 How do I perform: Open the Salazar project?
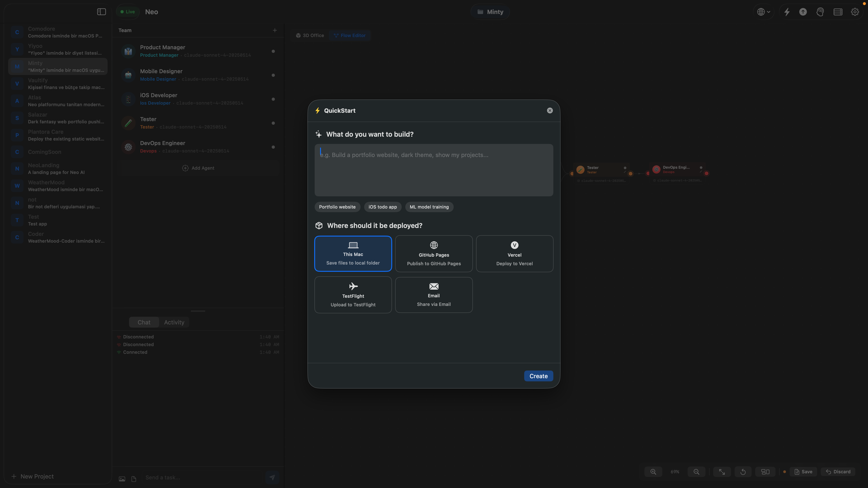click(58, 118)
